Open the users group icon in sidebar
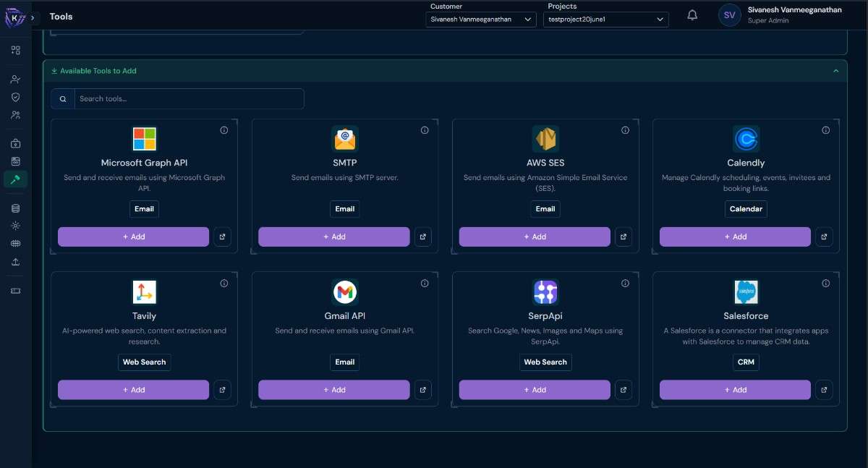The image size is (868, 468). click(x=16, y=115)
